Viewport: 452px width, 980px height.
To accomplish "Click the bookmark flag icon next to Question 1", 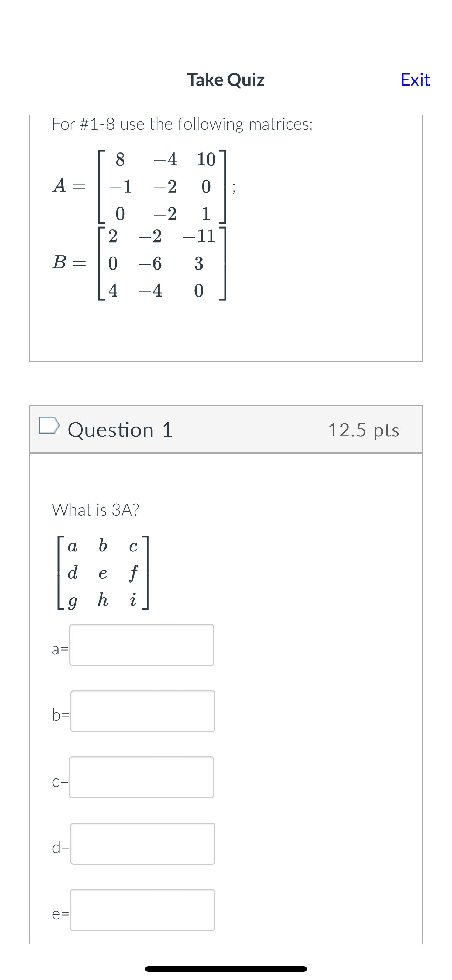I will point(49,428).
